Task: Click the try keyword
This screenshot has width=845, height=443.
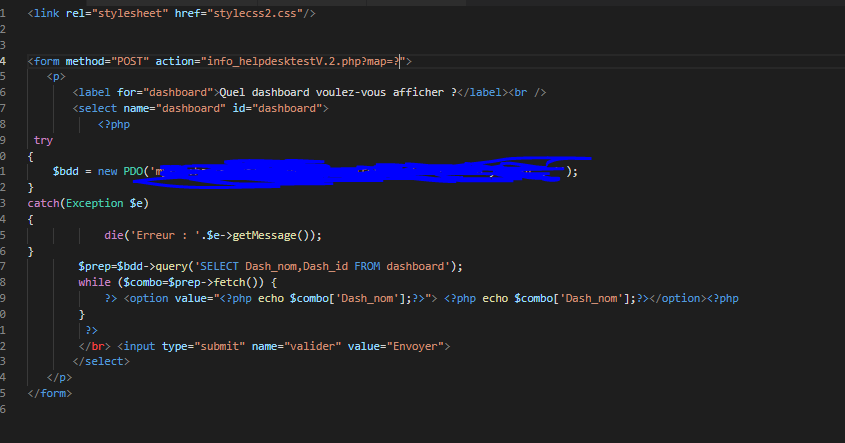Action: pos(43,140)
